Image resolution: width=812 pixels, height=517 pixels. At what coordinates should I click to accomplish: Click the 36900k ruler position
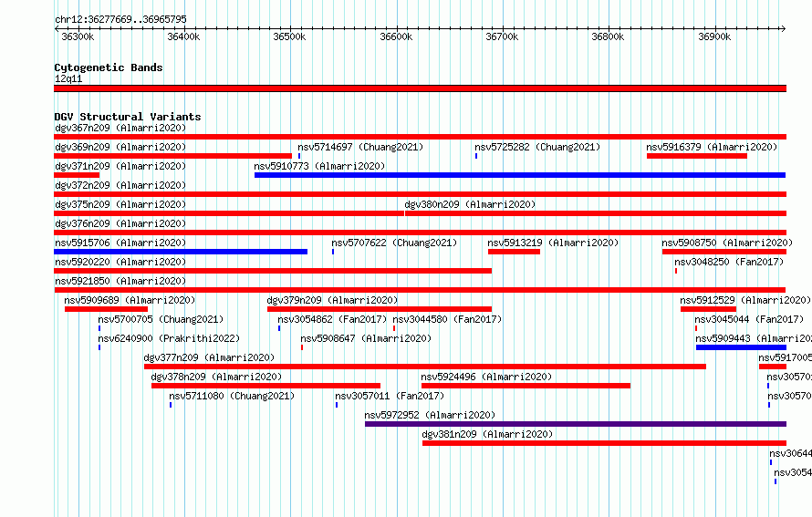tap(714, 36)
